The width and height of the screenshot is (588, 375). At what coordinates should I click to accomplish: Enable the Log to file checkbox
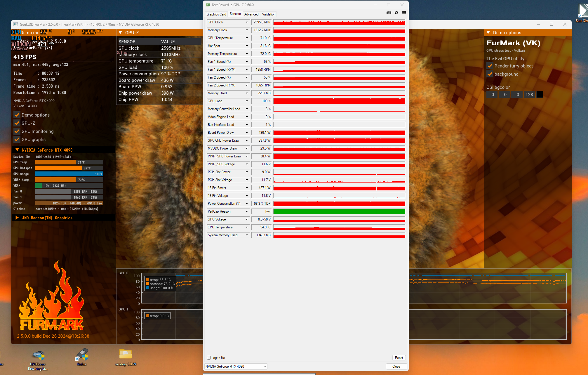(209, 357)
